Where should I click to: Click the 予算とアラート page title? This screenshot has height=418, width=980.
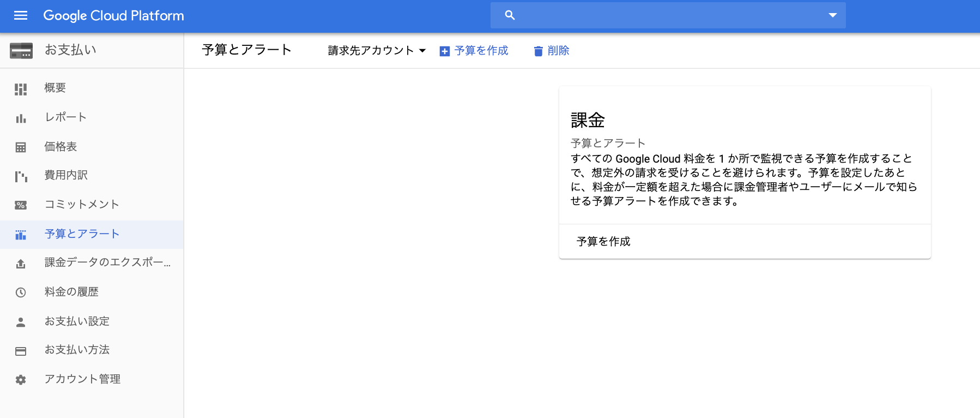247,50
